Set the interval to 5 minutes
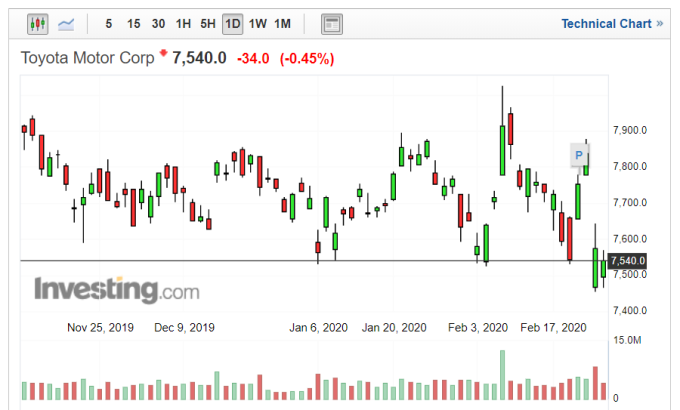 pyautogui.click(x=108, y=24)
